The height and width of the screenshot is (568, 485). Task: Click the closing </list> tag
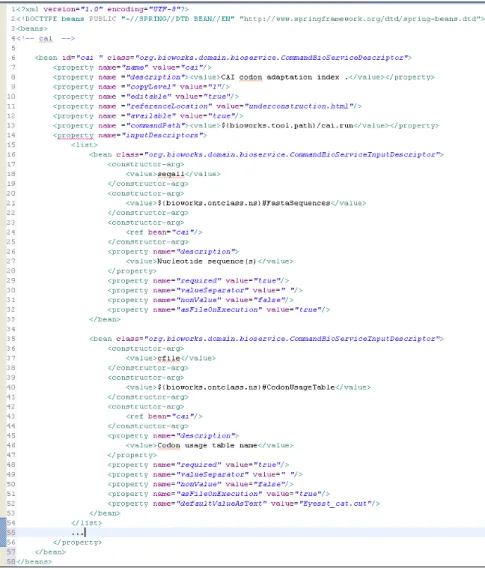(x=87, y=523)
